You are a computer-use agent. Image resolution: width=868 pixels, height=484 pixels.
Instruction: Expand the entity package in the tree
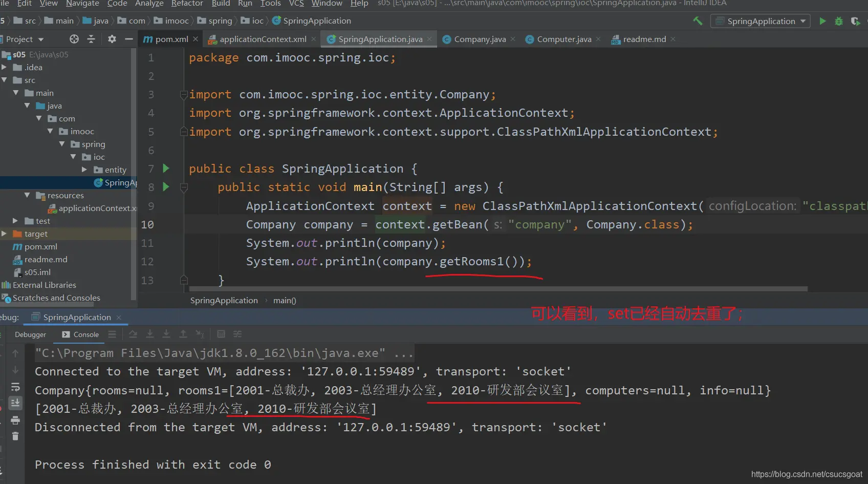click(x=84, y=170)
